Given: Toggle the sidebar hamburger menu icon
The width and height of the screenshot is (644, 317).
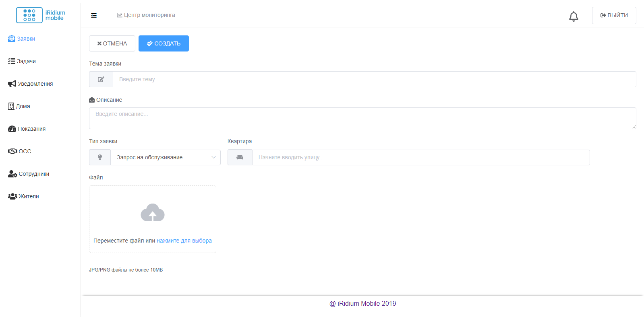Looking at the screenshot, I should (x=94, y=15).
